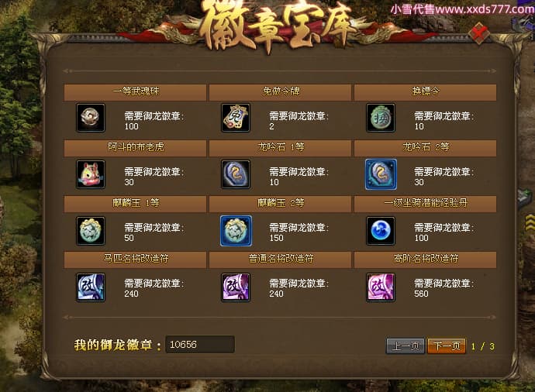The height and width of the screenshot is (392, 535).
Task: Go back using the 上一页 button
Action: [406, 346]
